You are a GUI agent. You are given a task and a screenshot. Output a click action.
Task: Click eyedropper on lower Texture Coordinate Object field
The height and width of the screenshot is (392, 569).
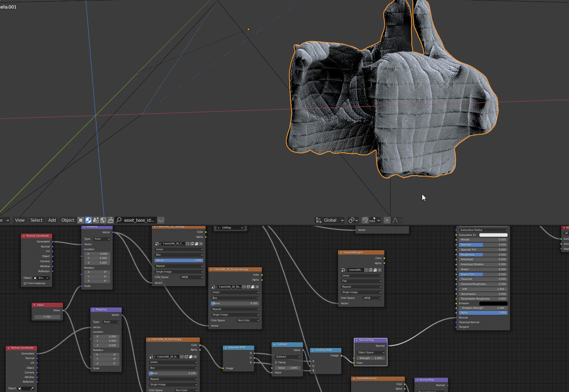point(32,389)
